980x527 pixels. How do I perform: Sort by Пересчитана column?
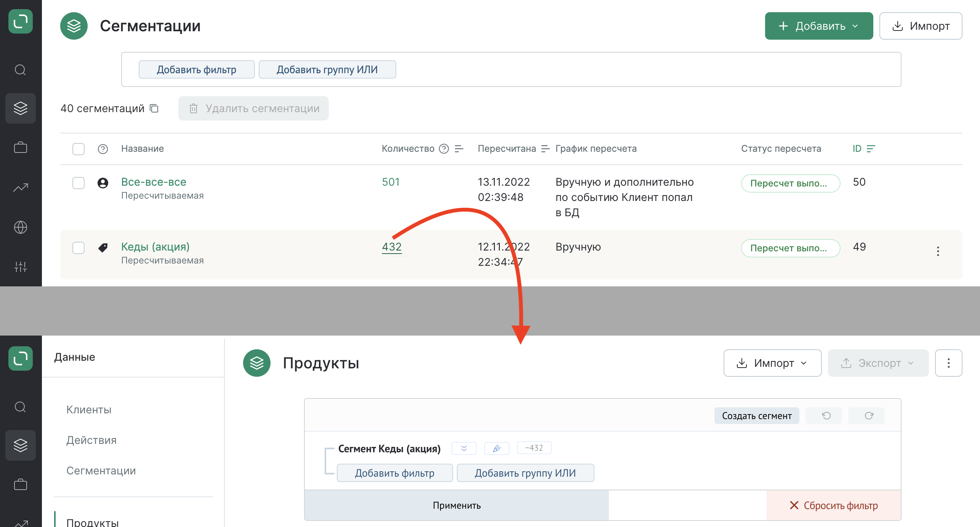click(x=545, y=149)
